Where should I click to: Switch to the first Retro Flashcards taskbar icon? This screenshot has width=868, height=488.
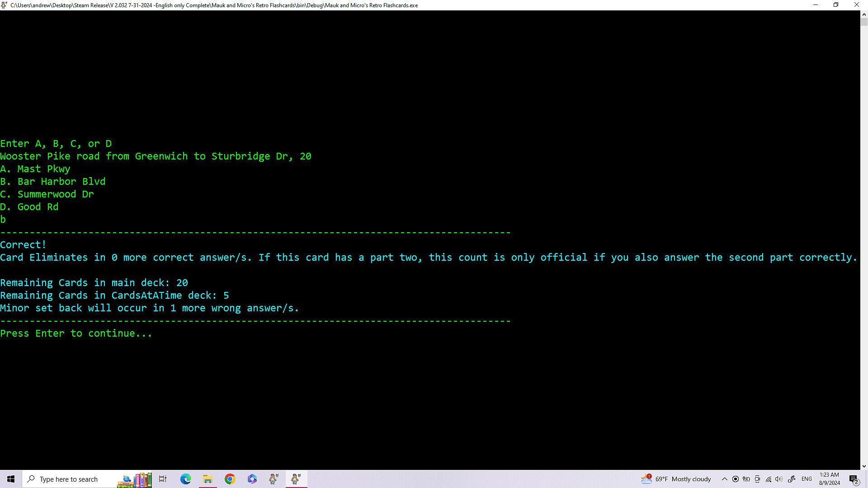pos(274,479)
